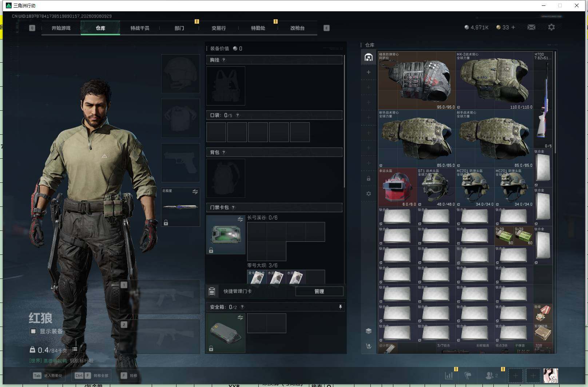The image size is (588, 387).
Task: Add a warehouse page with the top plus icon
Action: [369, 72]
